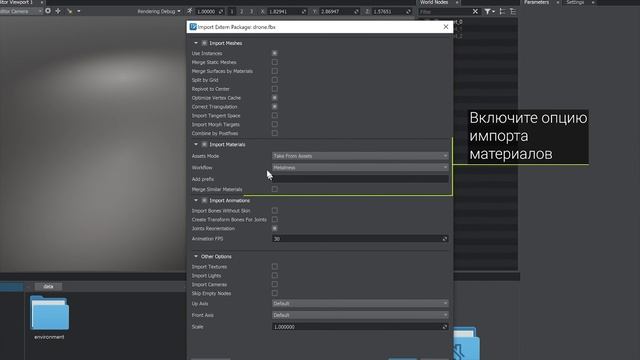The height and width of the screenshot is (360, 640).
Task: Clear the World Nodes filter with X icon
Action: (475, 11)
